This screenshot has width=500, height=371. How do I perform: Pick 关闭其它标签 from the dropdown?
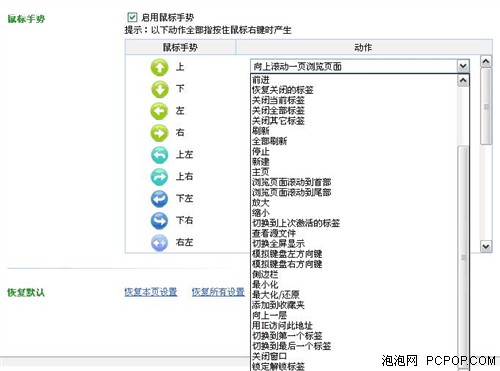click(x=278, y=121)
